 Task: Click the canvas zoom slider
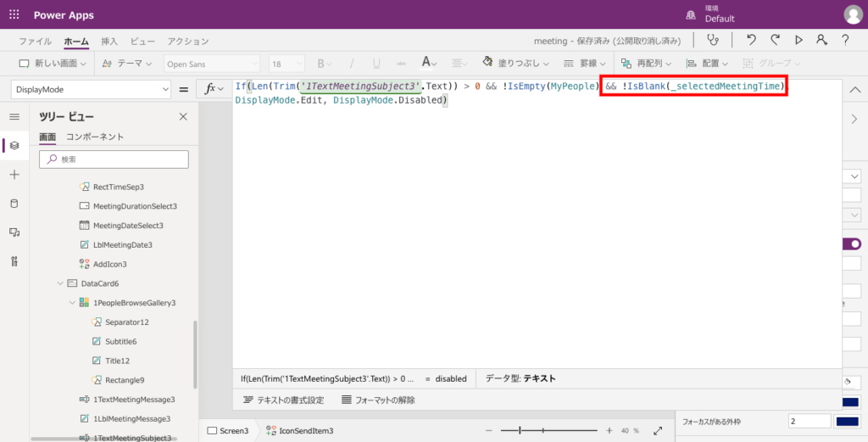pyautogui.click(x=548, y=430)
